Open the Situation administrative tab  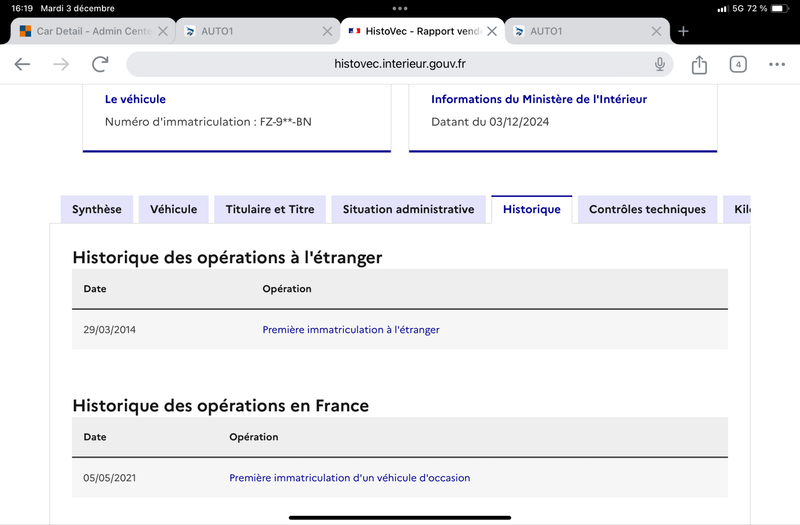point(408,209)
